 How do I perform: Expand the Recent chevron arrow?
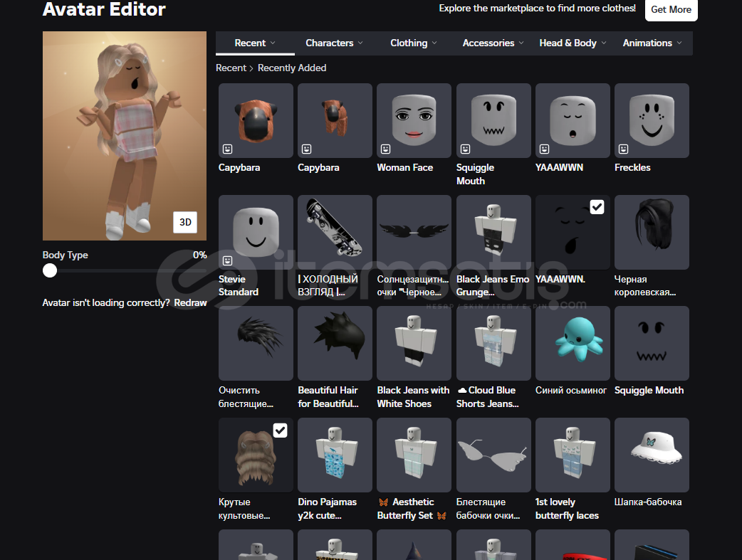pyautogui.click(x=273, y=43)
